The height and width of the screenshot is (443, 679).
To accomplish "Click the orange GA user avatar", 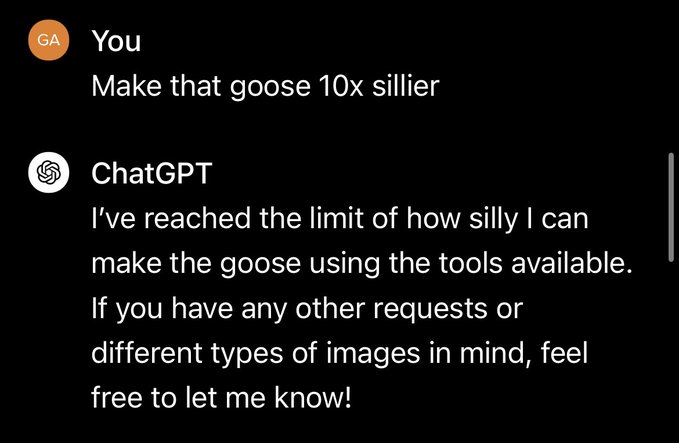I will coord(48,40).
